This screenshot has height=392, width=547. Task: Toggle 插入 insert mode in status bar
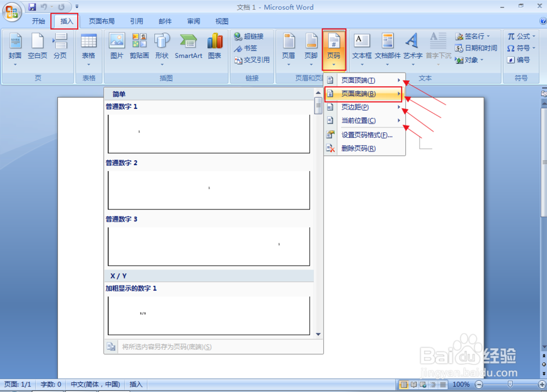(x=136, y=384)
